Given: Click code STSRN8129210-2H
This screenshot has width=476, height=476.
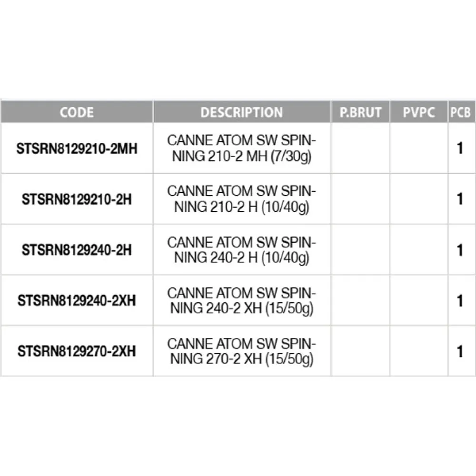Looking at the screenshot, I should pyautogui.click(x=77, y=199).
